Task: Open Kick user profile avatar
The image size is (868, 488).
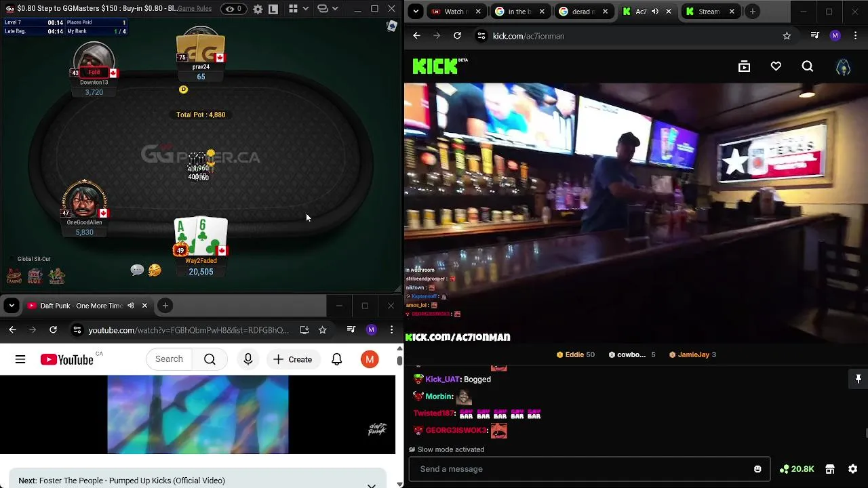Action: tap(843, 66)
